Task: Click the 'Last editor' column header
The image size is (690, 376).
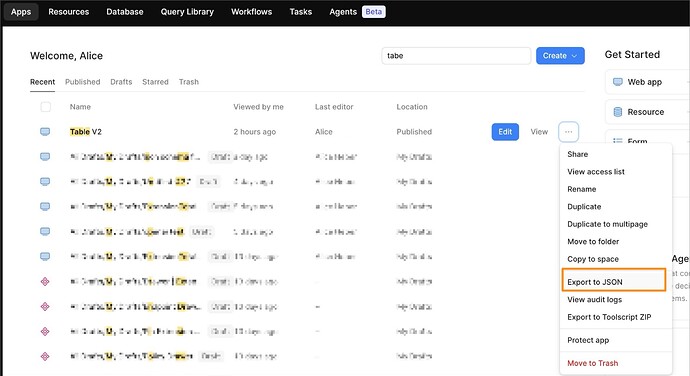Action: (334, 107)
